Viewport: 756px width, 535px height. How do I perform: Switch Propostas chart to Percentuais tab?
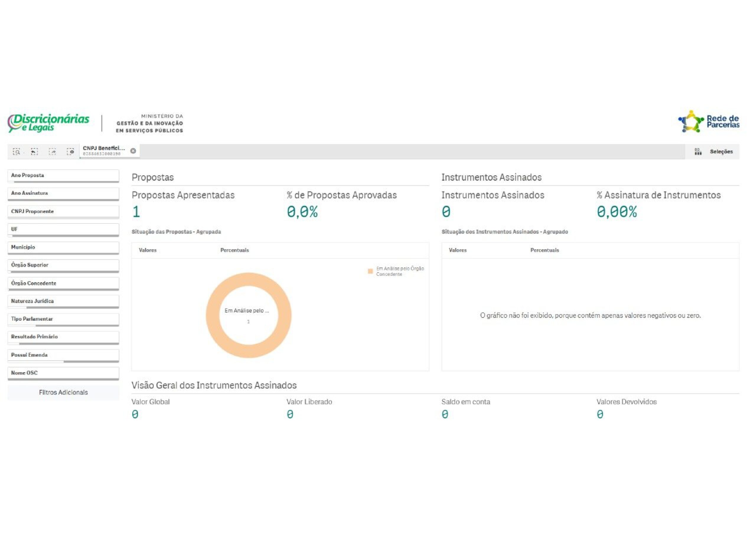click(234, 251)
